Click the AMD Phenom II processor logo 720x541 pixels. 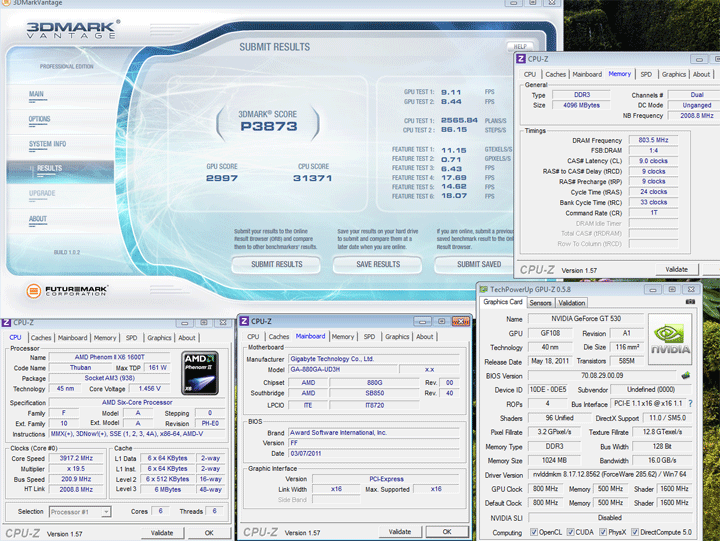pos(200,373)
